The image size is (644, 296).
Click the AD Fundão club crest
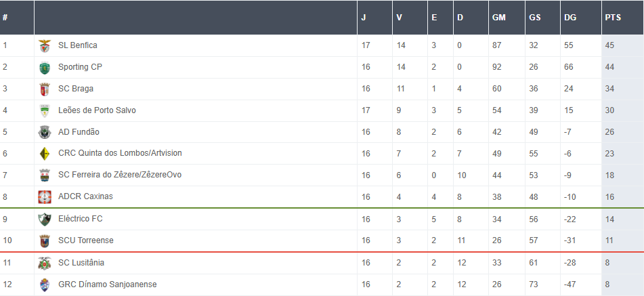[x=45, y=132]
